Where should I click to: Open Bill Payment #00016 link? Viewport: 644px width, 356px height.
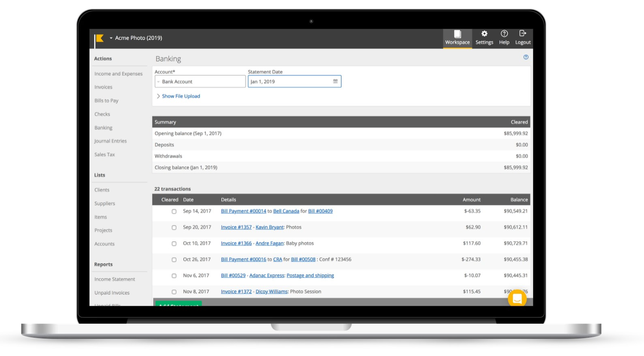[244, 259]
